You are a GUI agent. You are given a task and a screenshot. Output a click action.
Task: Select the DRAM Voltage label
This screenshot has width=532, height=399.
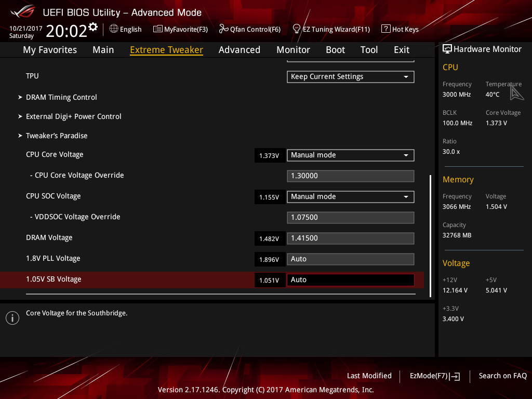(49, 237)
